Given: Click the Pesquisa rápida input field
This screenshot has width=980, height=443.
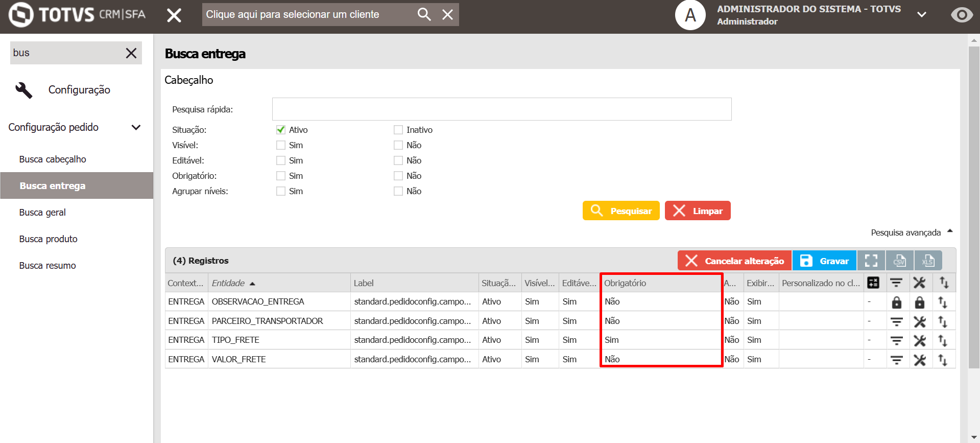Looking at the screenshot, I should [501, 109].
